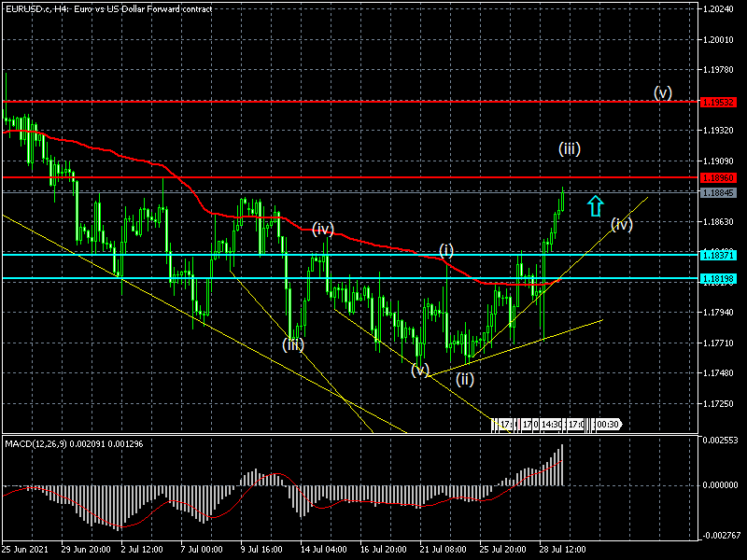747x560 pixels.
Task: Click the wave (i) label
Action: click(x=447, y=250)
